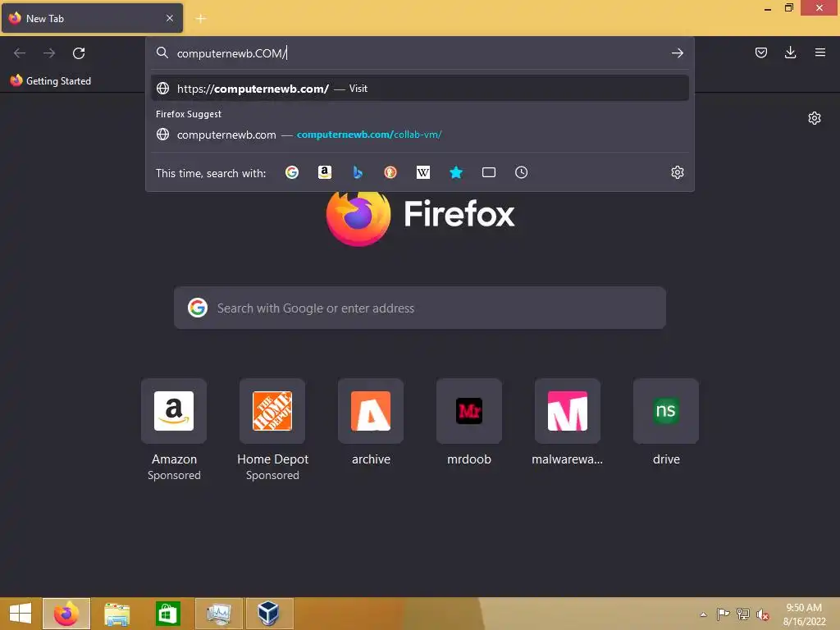Open New Tab page personalize gear
Image resolution: width=840 pixels, height=630 pixels.
pos(815,118)
